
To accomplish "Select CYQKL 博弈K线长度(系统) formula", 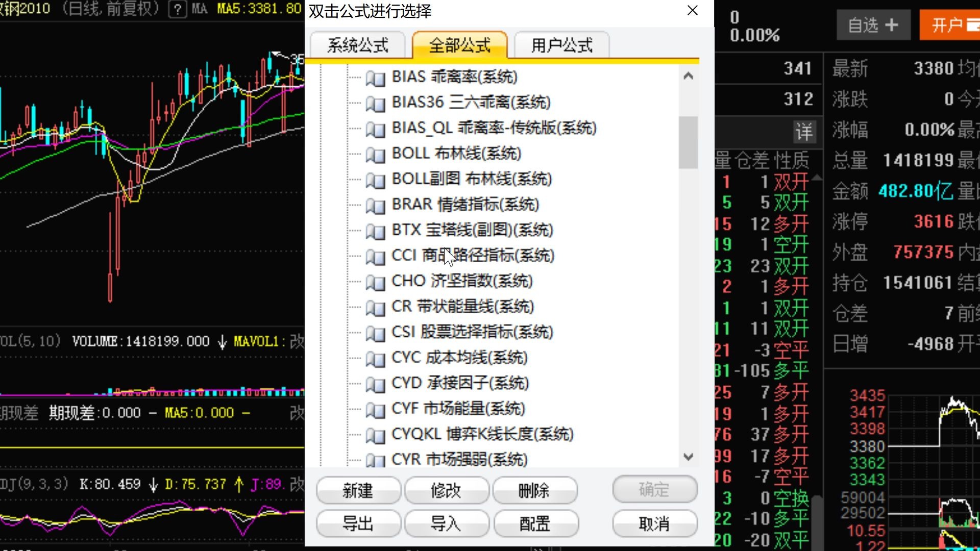I will (483, 434).
